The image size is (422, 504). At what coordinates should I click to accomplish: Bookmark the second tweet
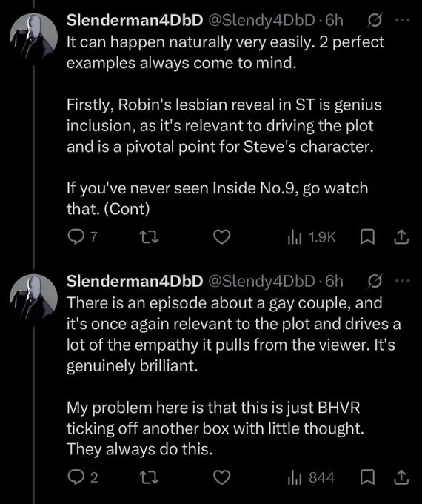click(x=367, y=477)
